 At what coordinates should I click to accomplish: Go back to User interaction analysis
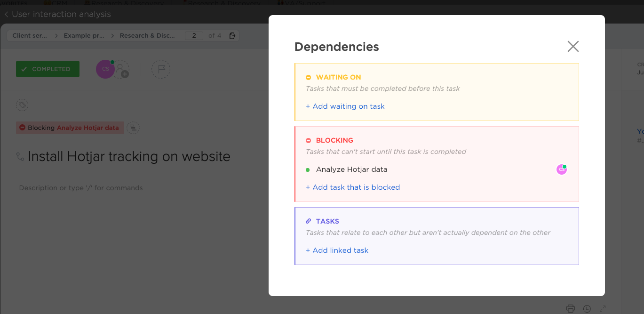coord(57,14)
